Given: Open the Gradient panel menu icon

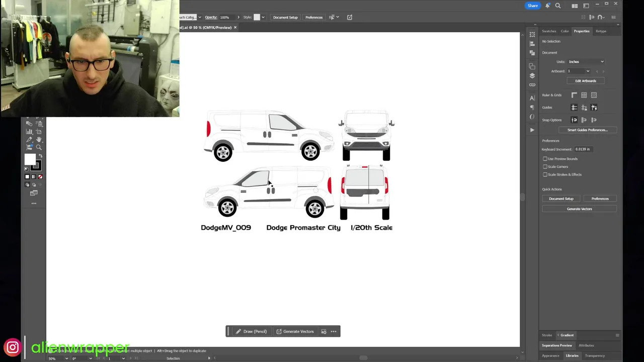Looking at the screenshot, I should [617, 335].
